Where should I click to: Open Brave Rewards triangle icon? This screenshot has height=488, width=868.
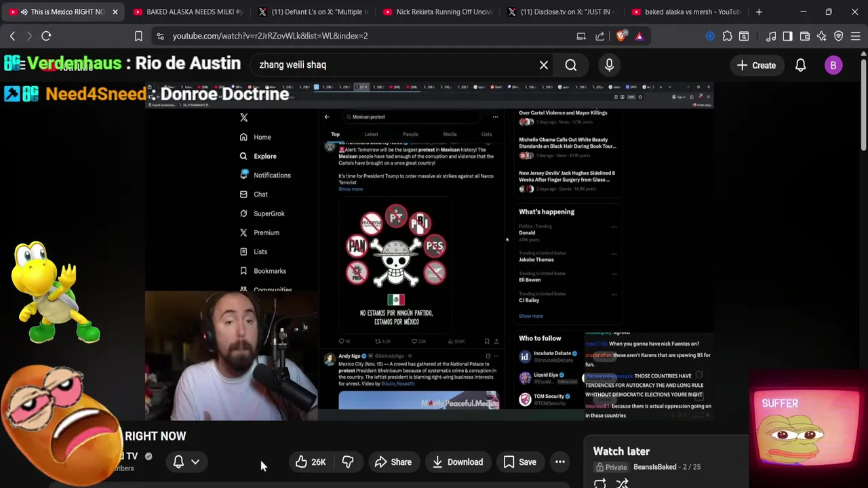pyautogui.click(x=639, y=36)
